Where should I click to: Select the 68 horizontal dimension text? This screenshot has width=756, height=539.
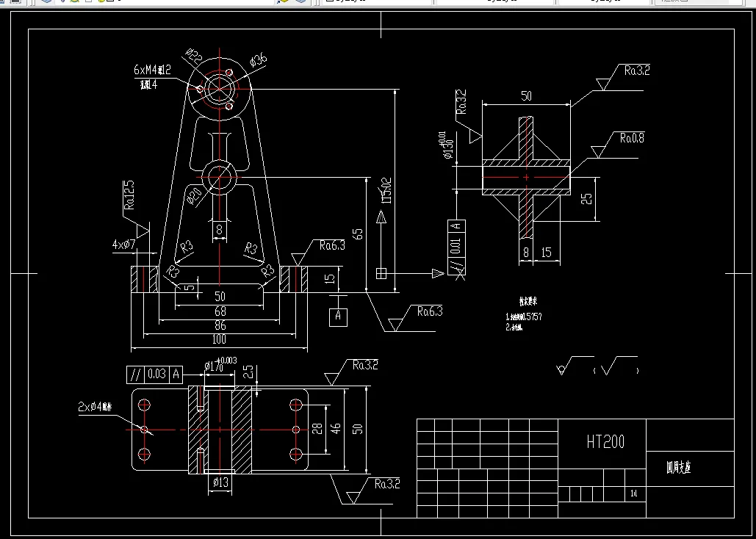[220, 311]
